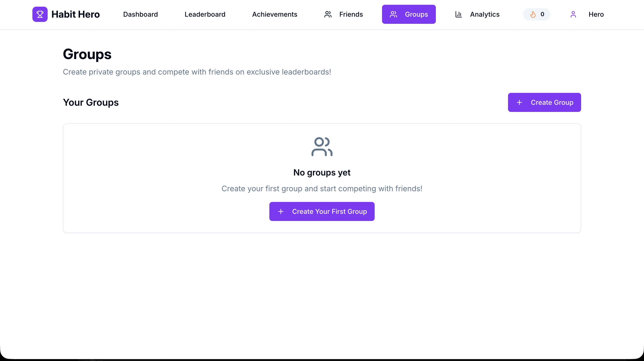Navigate to Achievements
644x361 pixels.
(x=275, y=14)
